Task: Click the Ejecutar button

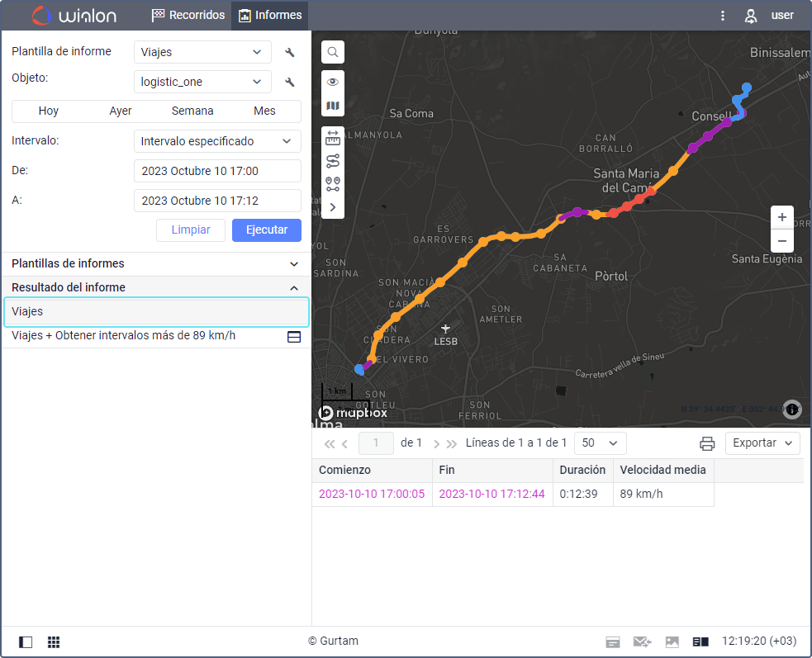Action: coord(267,230)
